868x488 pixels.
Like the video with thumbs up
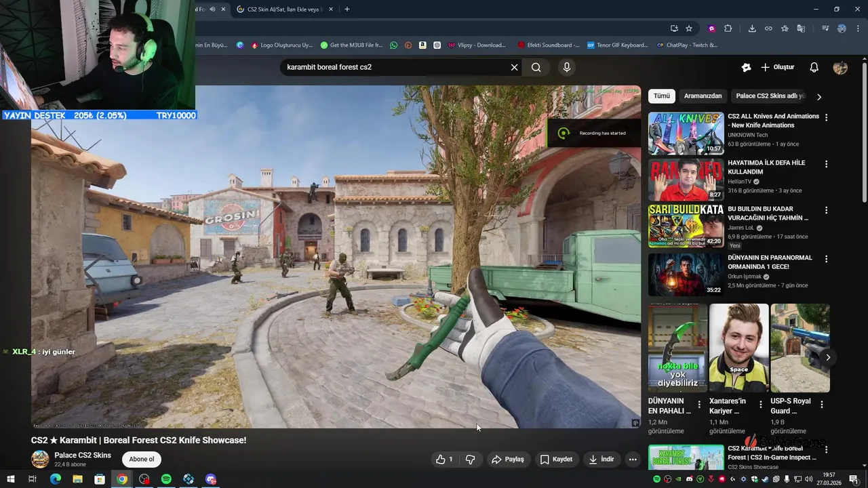point(444,460)
